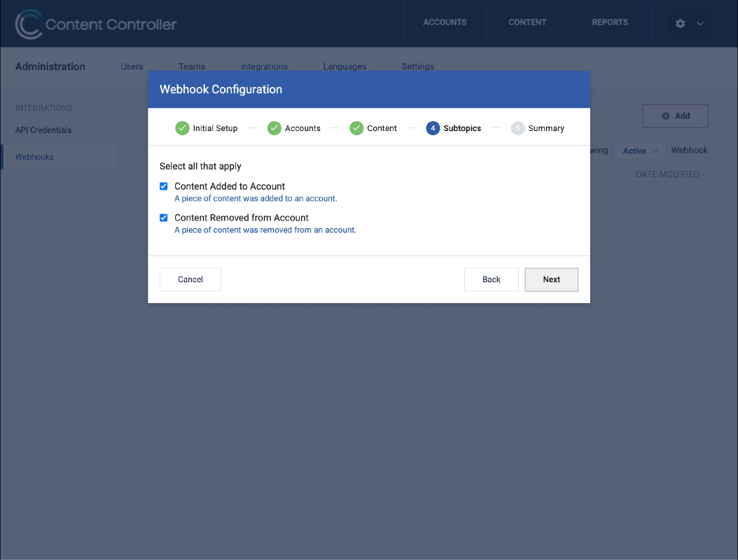
Task: Switch to the Settings tab
Action: point(417,66)
